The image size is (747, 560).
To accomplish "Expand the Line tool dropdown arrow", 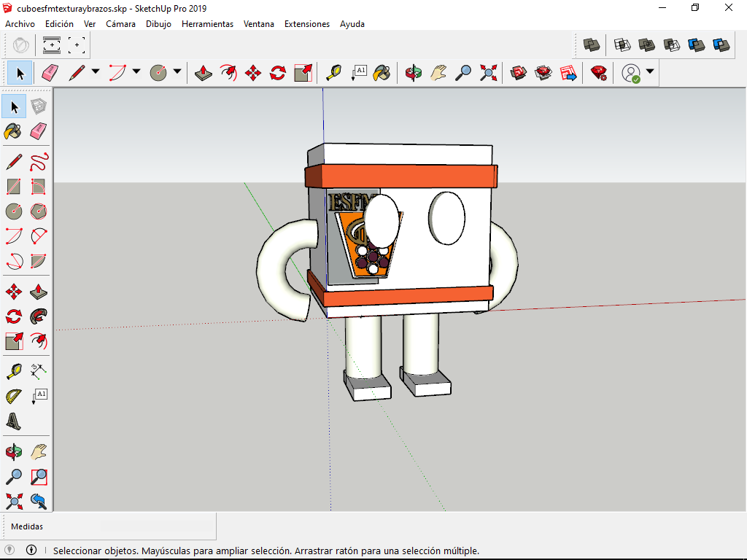I will (96, 73).
